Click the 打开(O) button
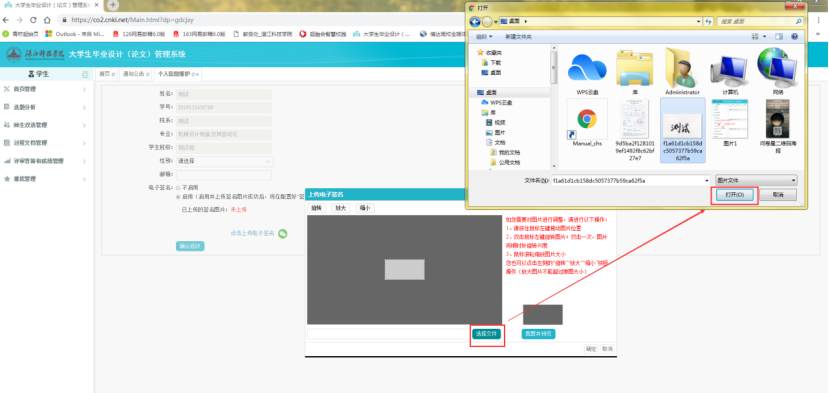 [x=734, y=195]
